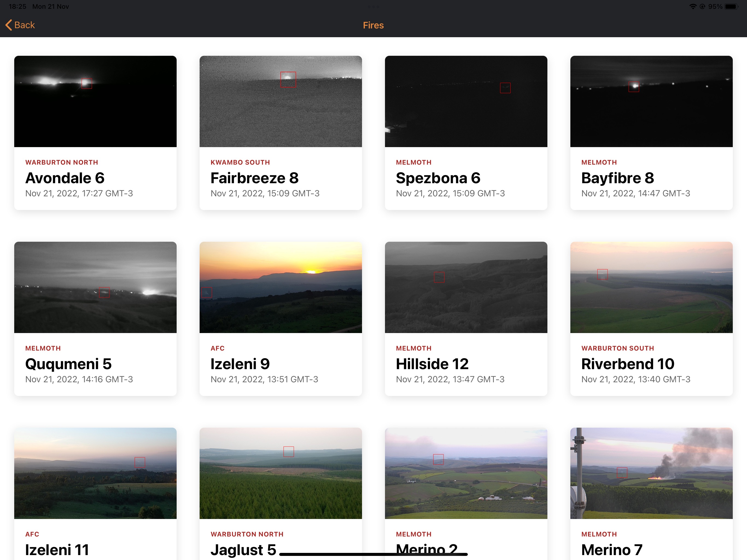747x560 pixels.
Task: Tap the red fire marker on Avondale 6 image
Action: pyautogui.click(x=87, y=83)
